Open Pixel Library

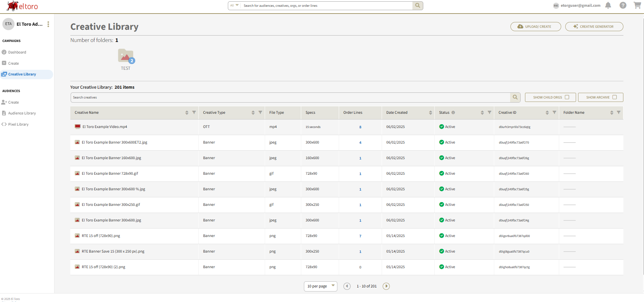(x=18, y=125)
